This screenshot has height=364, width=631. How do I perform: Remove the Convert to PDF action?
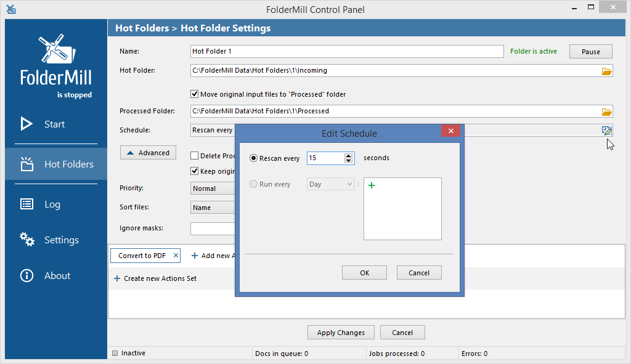176,255
